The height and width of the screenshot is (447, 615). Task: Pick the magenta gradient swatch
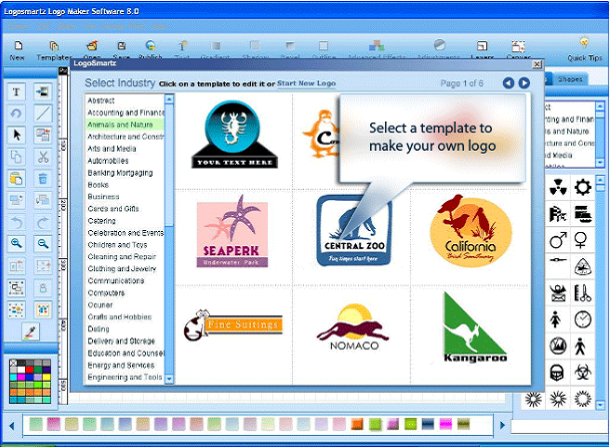coord(446,424)
